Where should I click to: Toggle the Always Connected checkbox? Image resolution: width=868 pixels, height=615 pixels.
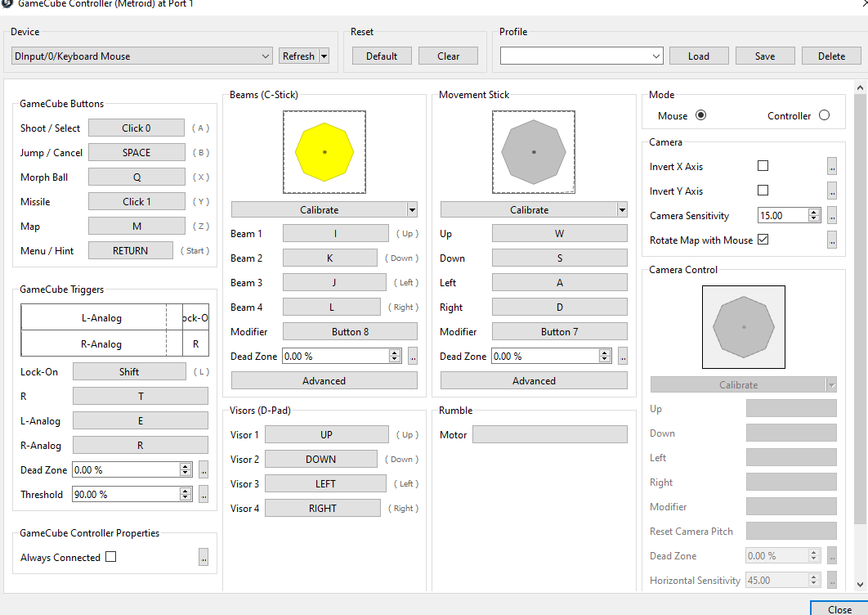point(110,557)
